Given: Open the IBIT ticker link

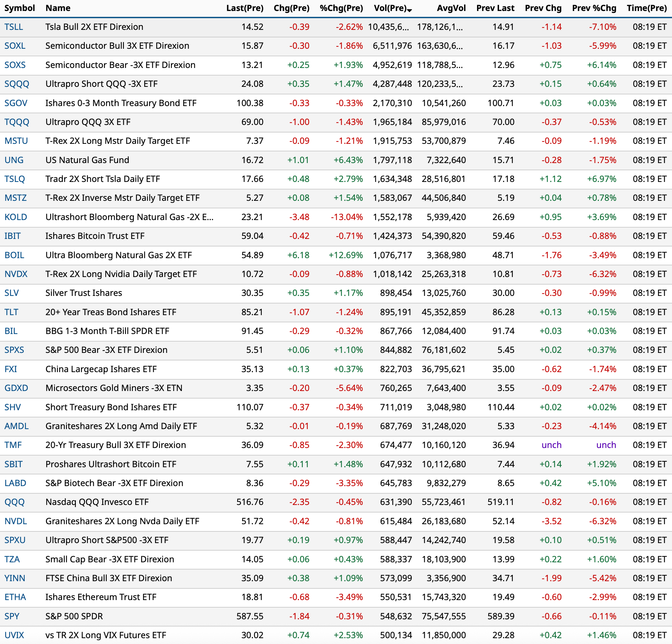Looking at the screenshot, I should pyautogui.click(x=13, y=236).
